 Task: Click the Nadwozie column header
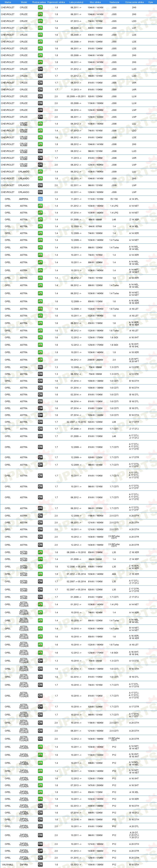click(114, 2)
